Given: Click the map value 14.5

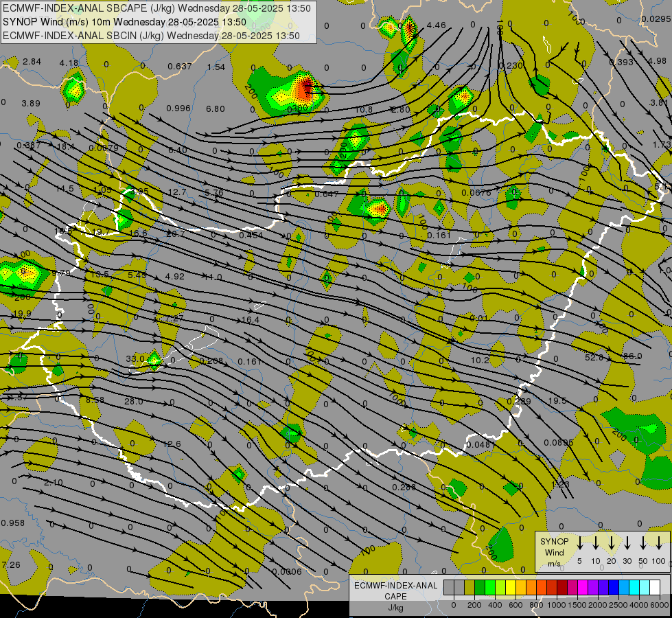Looking at the screenshot, I should 65,189.
